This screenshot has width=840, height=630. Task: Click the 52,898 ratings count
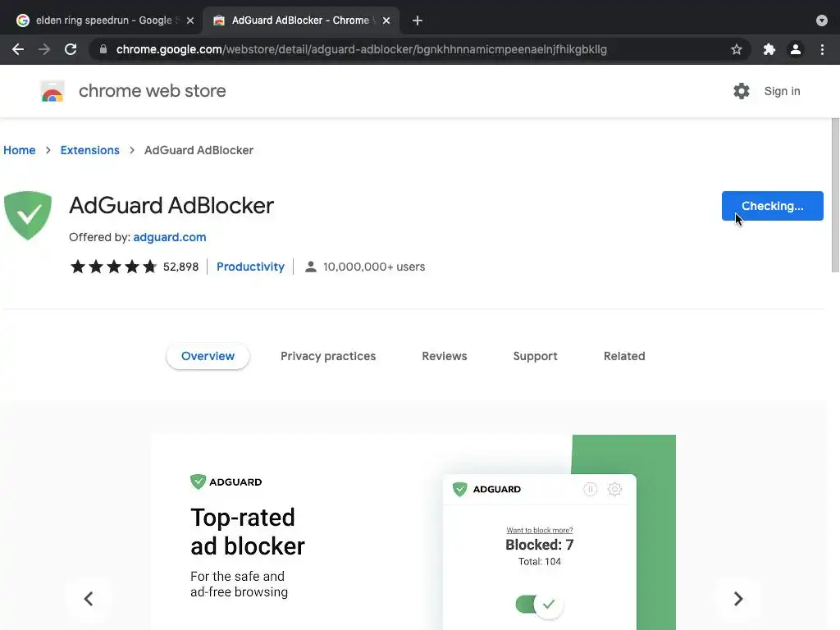[x=180, y=267]
